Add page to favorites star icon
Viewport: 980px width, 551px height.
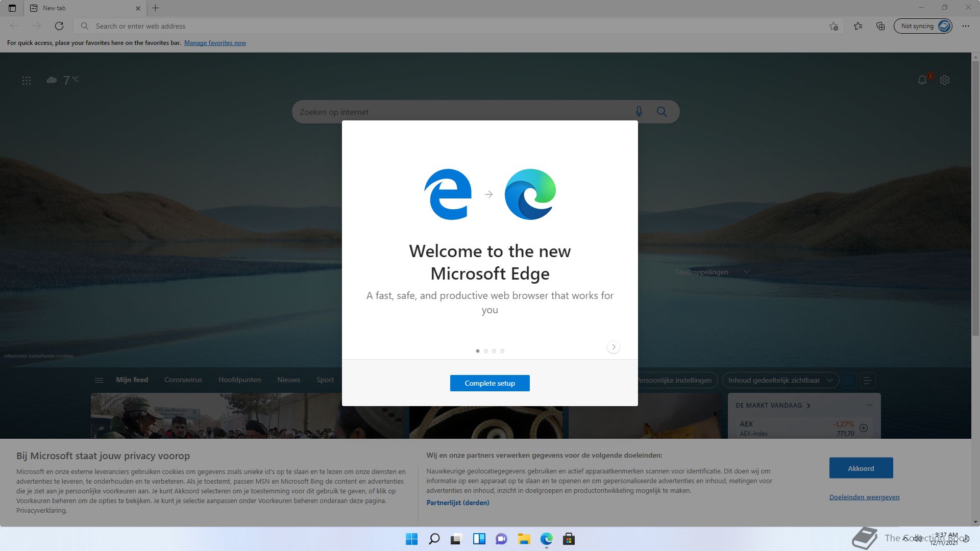click(x=834, y=26)
